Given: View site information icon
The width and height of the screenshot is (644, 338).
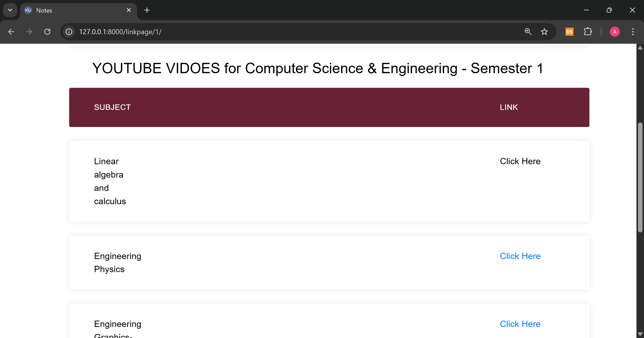Looking at the screenshot, I should (69, 32).
